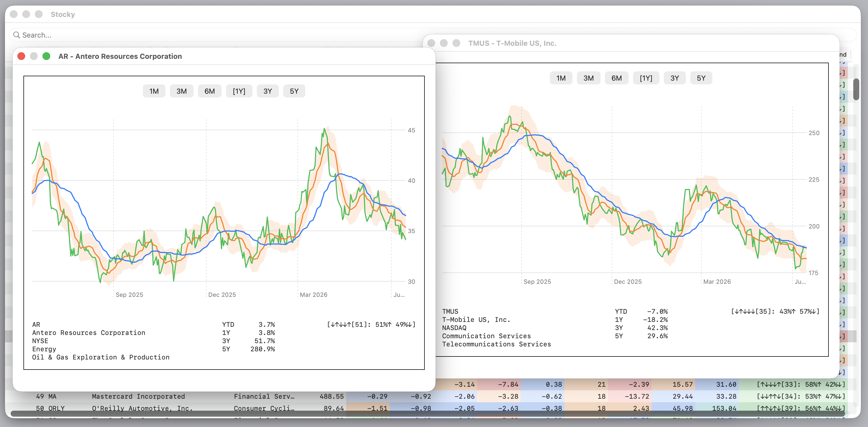Minimize the TMUS T-Mobile window

pyautogui.click(x=444, y=43)
